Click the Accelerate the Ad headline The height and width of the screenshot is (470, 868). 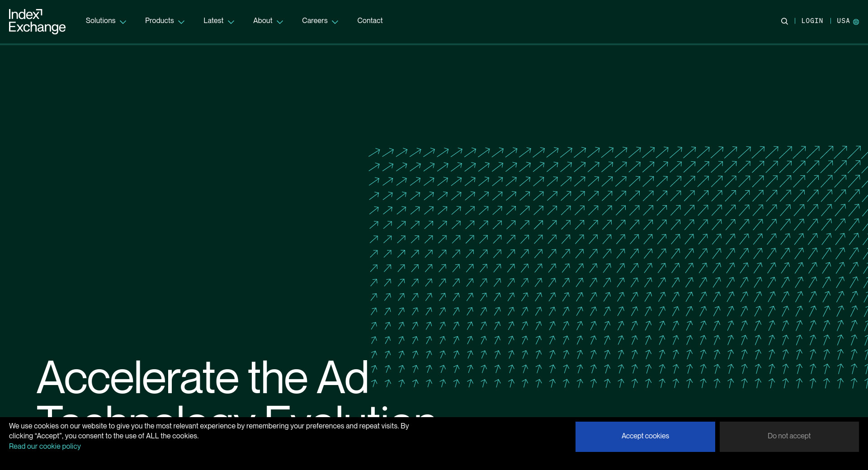click(x=203, y=378)
